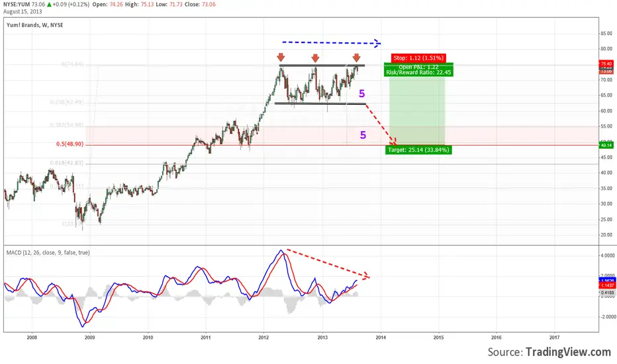Click the '+0.09 (0.12%)' price change text
Viewport: 617px width, 364px height.
coord(71,5)
